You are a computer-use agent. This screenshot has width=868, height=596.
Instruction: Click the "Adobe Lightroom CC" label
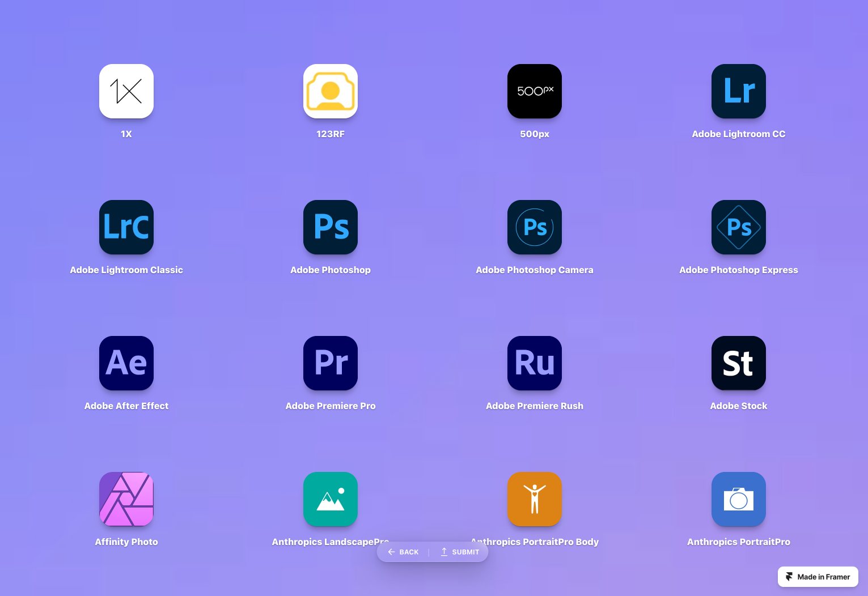[x=739, y=134]
